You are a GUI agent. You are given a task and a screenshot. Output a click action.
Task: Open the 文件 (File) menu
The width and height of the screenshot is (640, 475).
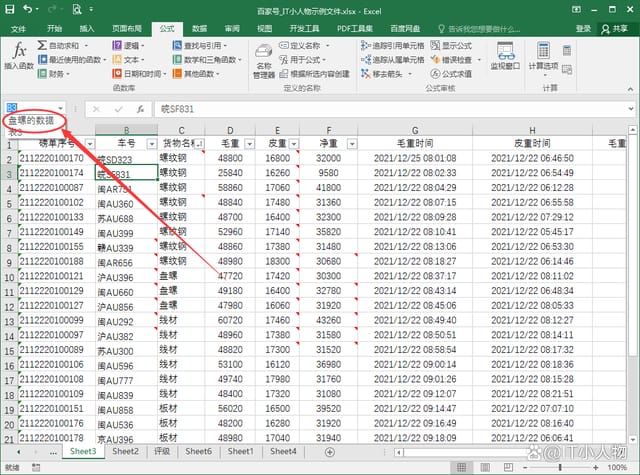[x=18, y=29]
